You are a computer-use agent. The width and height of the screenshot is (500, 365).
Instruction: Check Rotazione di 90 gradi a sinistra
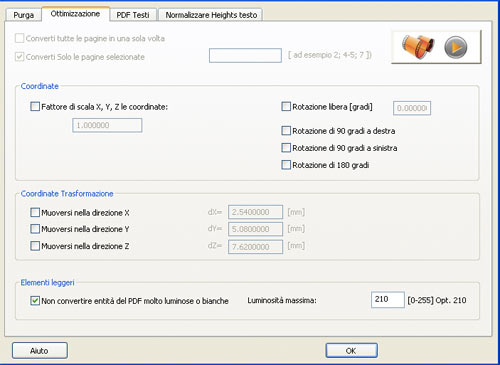(x=286, y=148)
